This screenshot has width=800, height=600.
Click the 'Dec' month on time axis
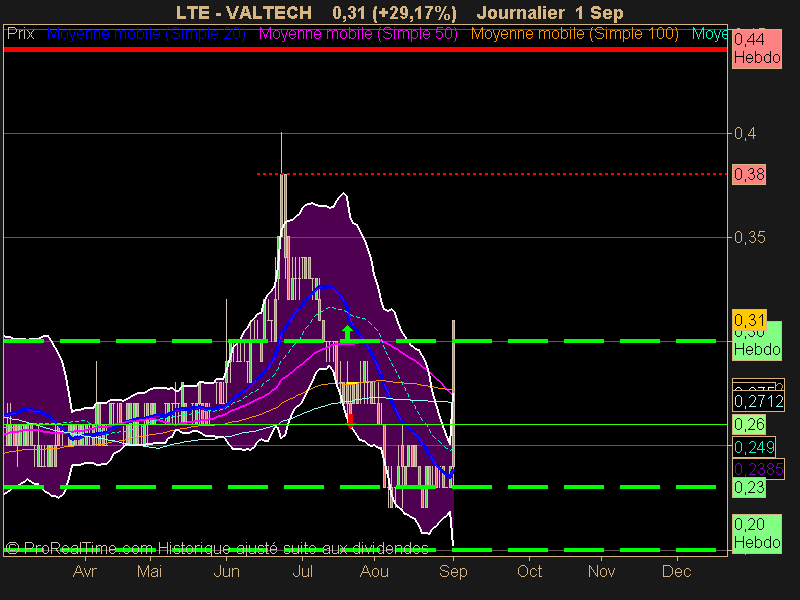[677, 571]
